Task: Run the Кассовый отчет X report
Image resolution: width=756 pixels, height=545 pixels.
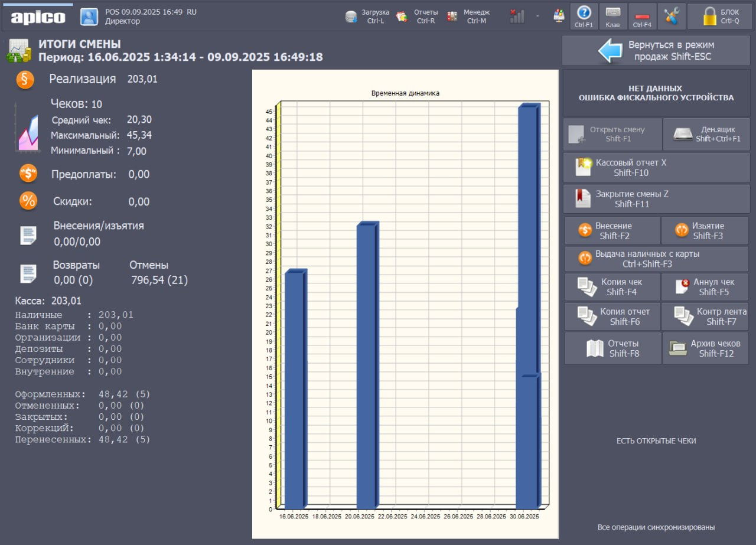Action: [656, 168]
